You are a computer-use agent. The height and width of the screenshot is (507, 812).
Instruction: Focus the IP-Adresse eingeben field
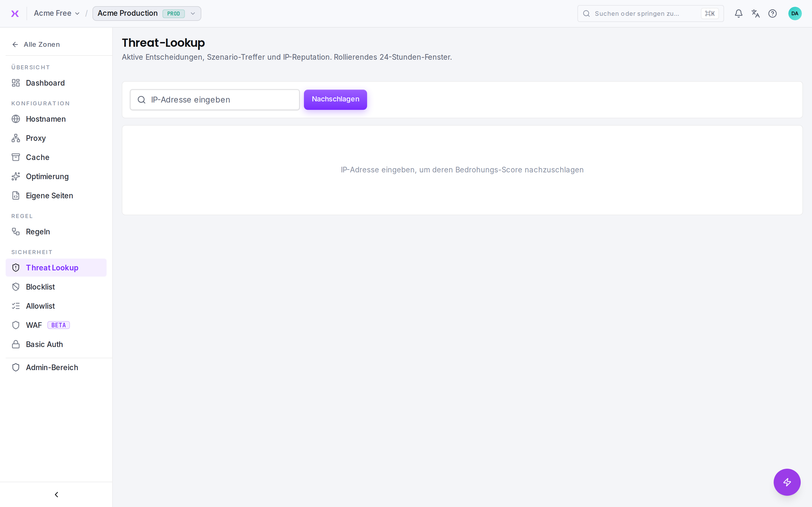(x=215, y=100)
